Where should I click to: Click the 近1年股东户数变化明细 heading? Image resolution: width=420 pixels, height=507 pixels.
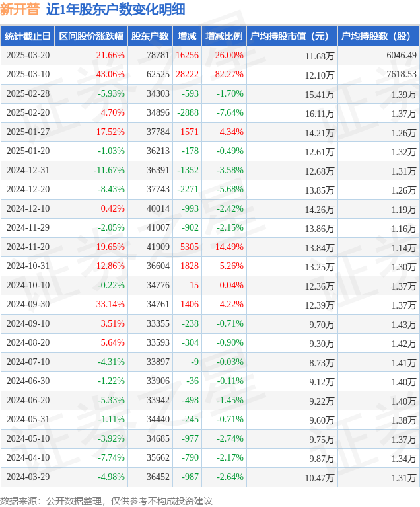116,9
